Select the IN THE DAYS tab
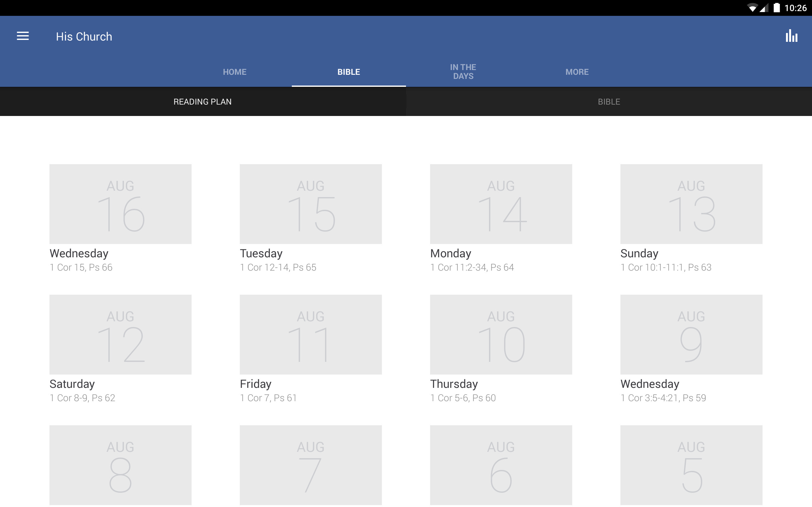This screenshot has width=812, height=507. coord(463,71)
